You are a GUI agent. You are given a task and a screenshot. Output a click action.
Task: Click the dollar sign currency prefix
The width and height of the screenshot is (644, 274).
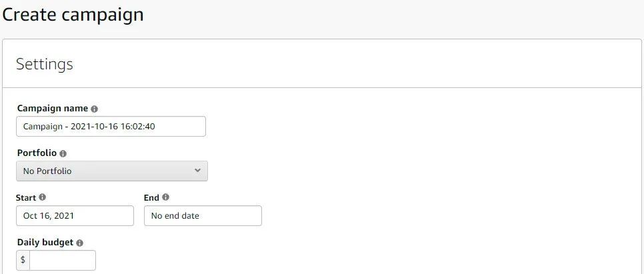(23, 260)
